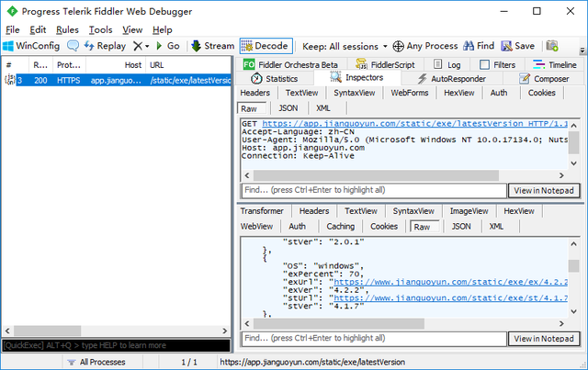Screen dimensions: 588x370
Task: Click View in Notepad for the request
Action: click(x=543, y=190)
